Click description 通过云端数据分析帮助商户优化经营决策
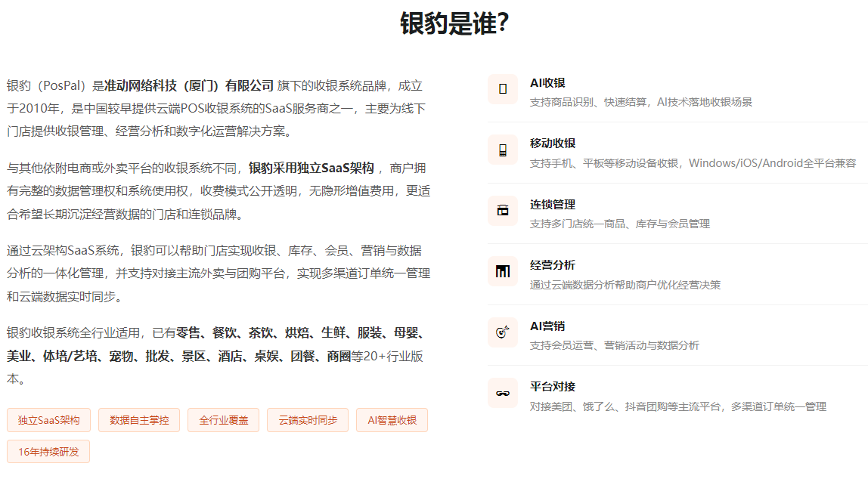Viewport: 868px width, 482px height. click(625, 285)
